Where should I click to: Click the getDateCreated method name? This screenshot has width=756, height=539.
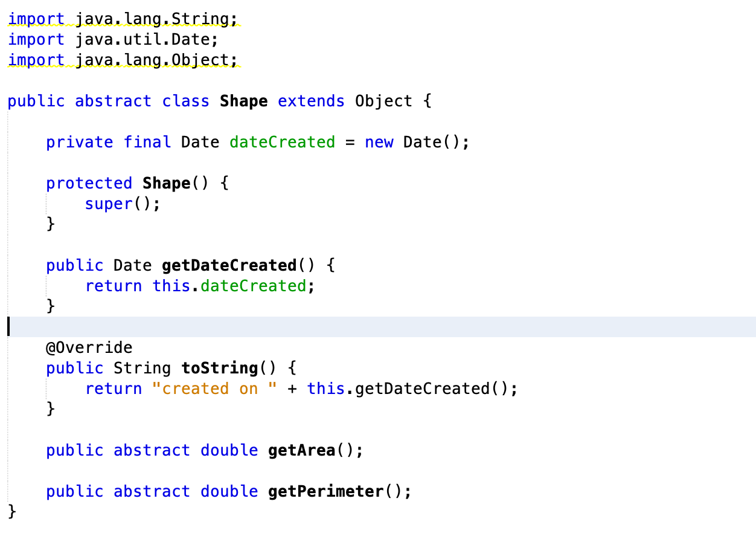pos(228,265)
